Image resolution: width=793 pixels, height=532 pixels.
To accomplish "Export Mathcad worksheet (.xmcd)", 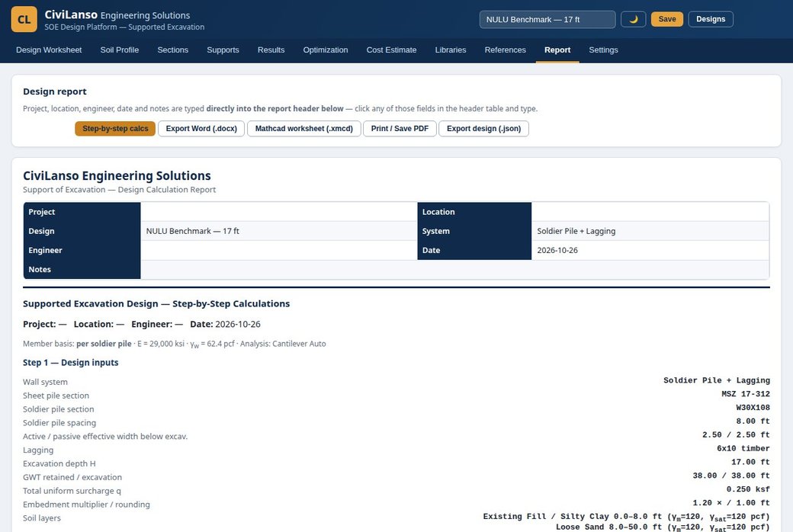I will tap(303, 129).
